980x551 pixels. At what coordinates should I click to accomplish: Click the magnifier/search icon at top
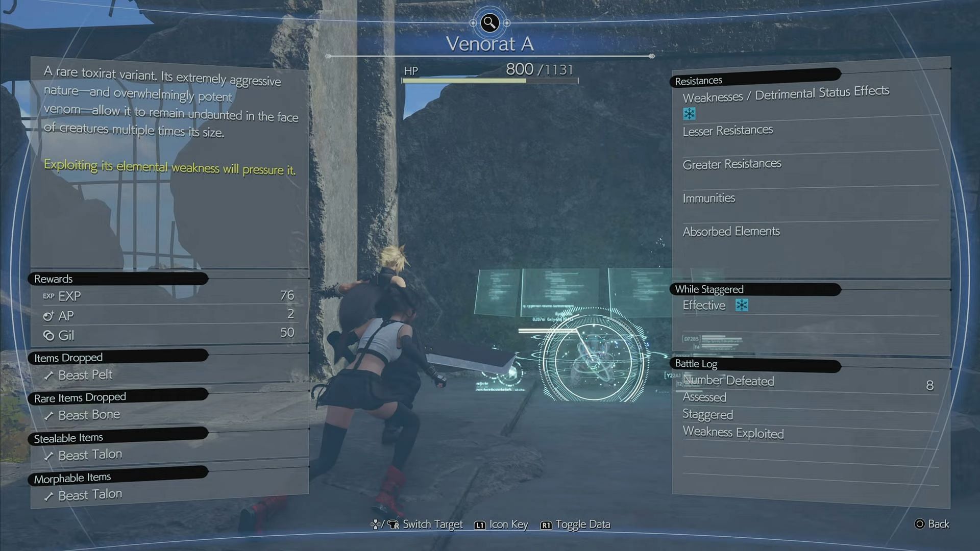point(489,23)
